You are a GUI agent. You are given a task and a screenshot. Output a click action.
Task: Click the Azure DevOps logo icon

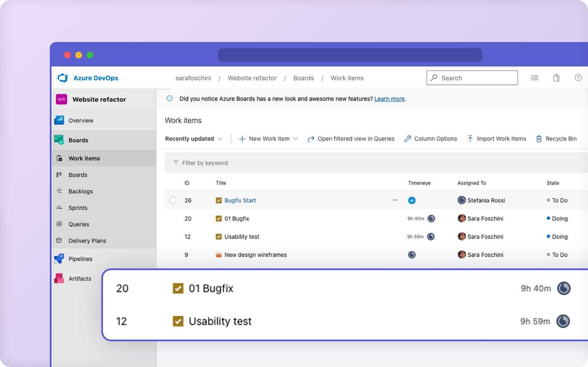tap(63, 78)
